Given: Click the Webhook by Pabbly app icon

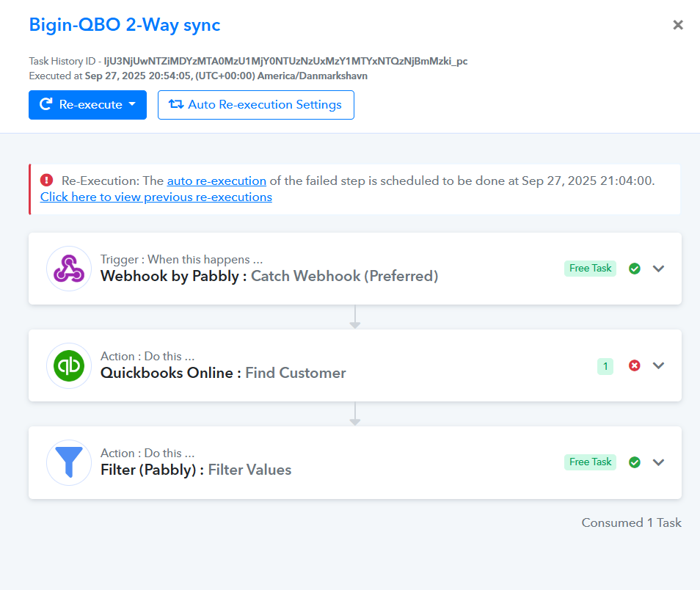Looking at the screenshot, I should pyautogui.click(x=69, y=269).
